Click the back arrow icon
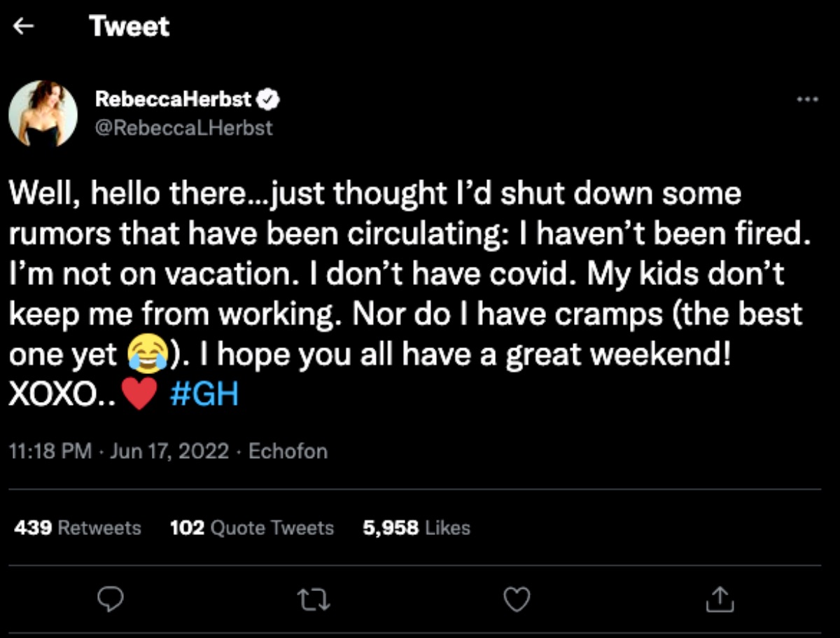The height and width of the screenshot is (638, 840). coord(24,27)
